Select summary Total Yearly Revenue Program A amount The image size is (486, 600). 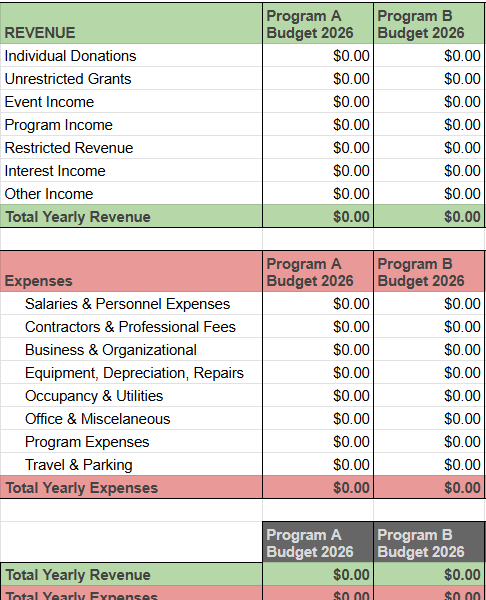[x=318, y=574]
